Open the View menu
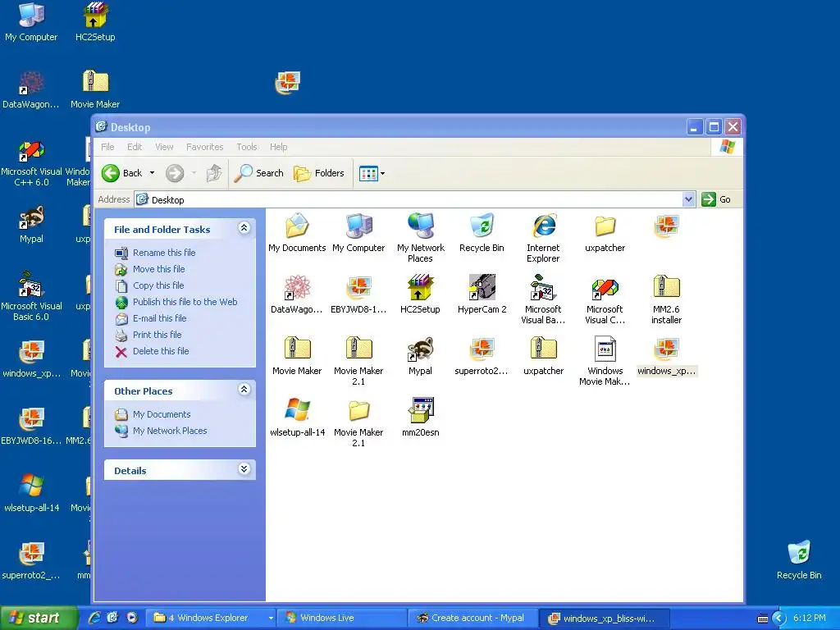Screen dimensions: 840x630 (x=164, y=147)
